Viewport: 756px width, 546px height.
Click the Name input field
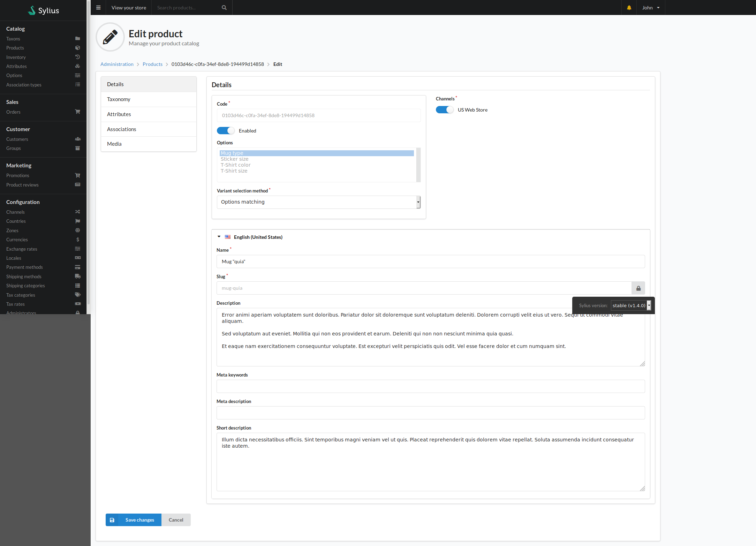coord(431,261)
